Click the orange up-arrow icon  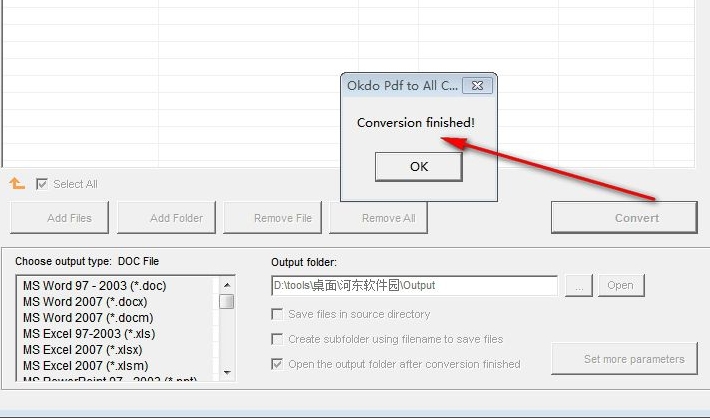pyautogui.click(x=17, y=183)
